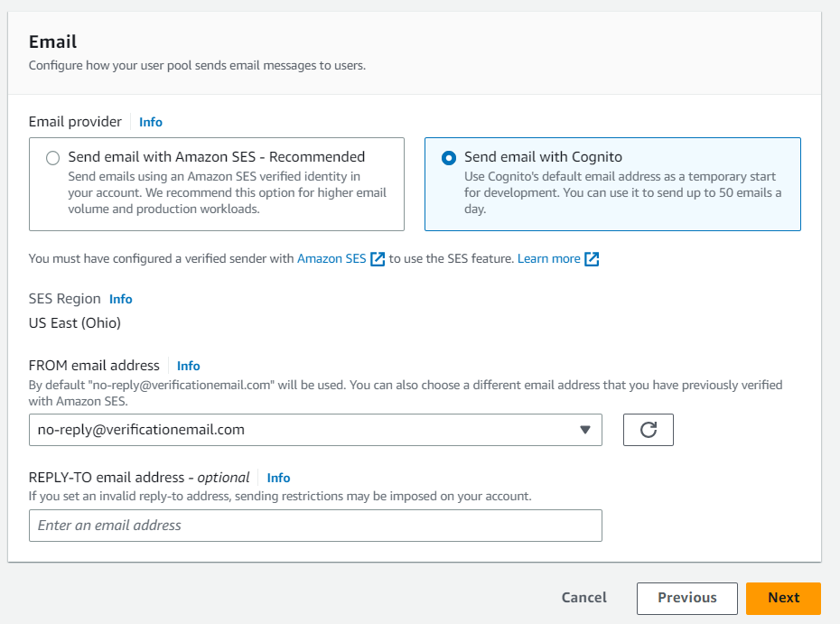Open Info next to FROM email address

pos(189,366)
